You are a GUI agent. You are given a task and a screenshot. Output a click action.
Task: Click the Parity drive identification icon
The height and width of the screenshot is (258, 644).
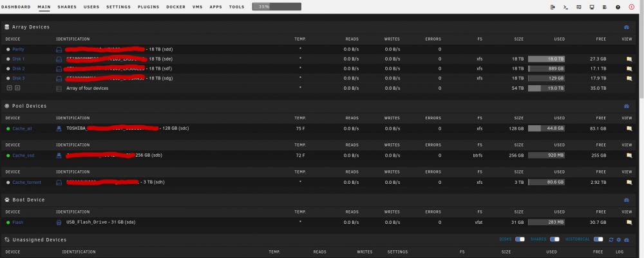[59, 50]
